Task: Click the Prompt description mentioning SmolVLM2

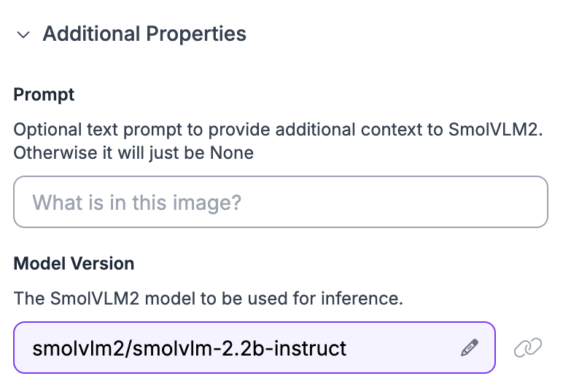Action: pyautogui.click(x=278, y=141)
